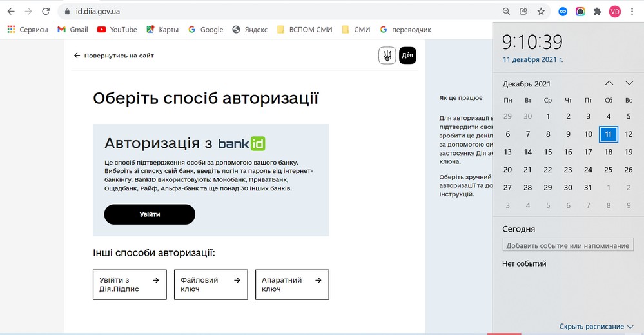Open Gmail bookmark
Screen dimensions: 644x335
73,30
